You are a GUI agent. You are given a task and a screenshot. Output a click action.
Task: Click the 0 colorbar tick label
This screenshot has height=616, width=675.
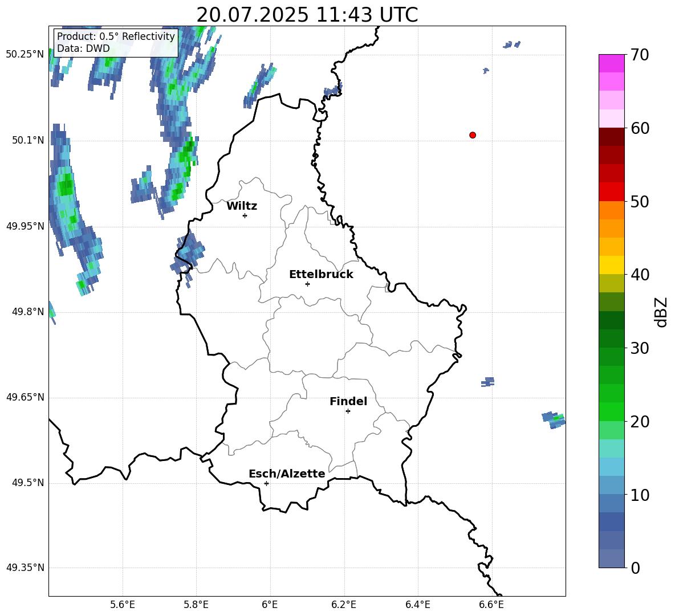(636, 568)
